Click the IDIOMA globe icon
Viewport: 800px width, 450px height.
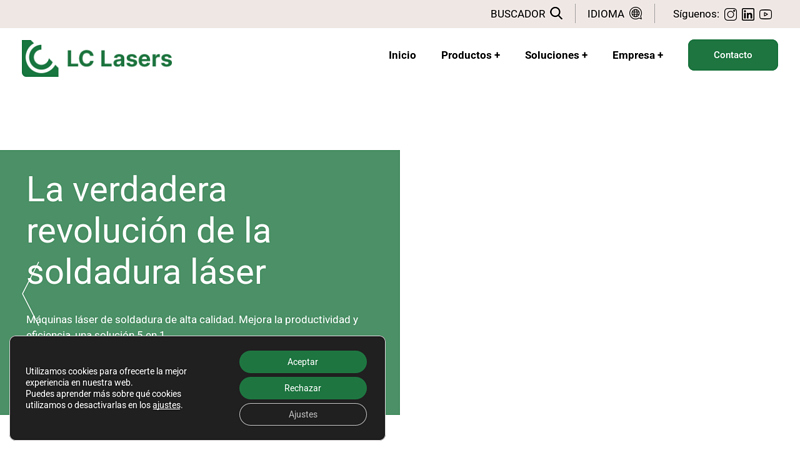[x=636, y=13]
